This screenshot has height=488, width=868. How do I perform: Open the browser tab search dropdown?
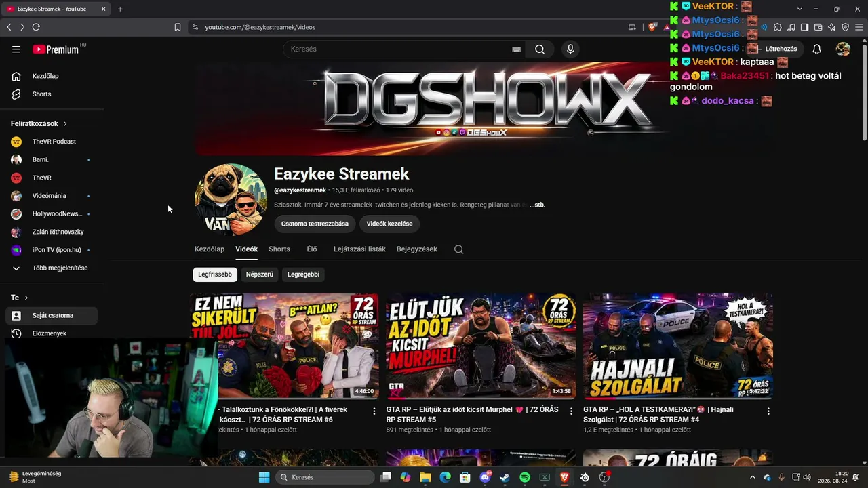pyautogui.click(x=800, y=9)
